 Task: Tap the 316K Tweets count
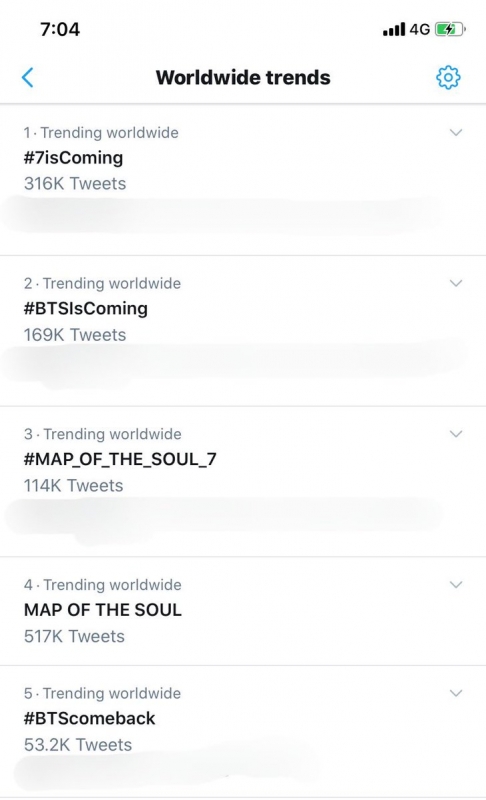point(75,183)
